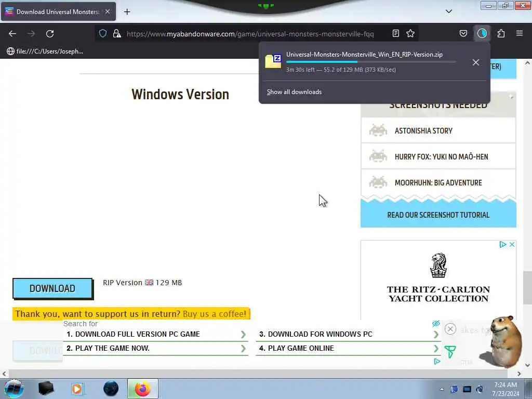Click the site security padlock icon
Screen dimensions: 532x399
tap(117, 33)
